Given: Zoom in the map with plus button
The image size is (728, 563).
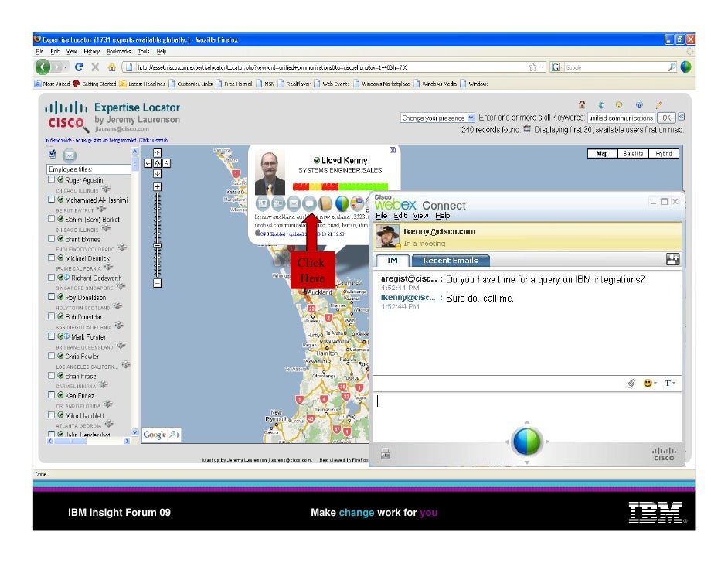Looking at the screenshot, I should 158,186.
